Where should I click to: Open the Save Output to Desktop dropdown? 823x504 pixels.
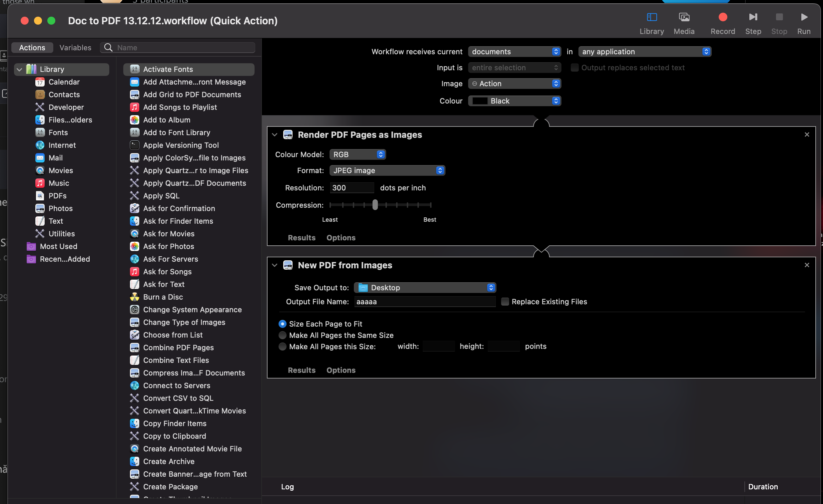coord(424,288)
